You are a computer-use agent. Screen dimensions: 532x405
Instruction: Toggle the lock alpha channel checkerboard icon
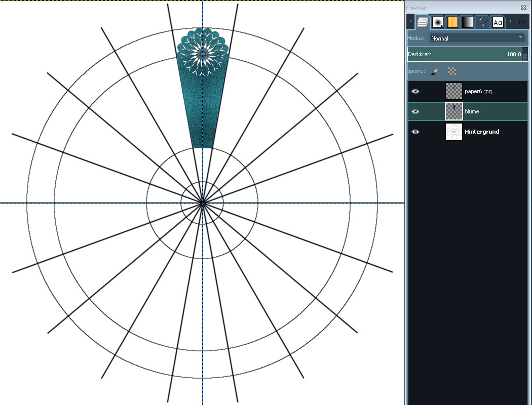[452, 71]
